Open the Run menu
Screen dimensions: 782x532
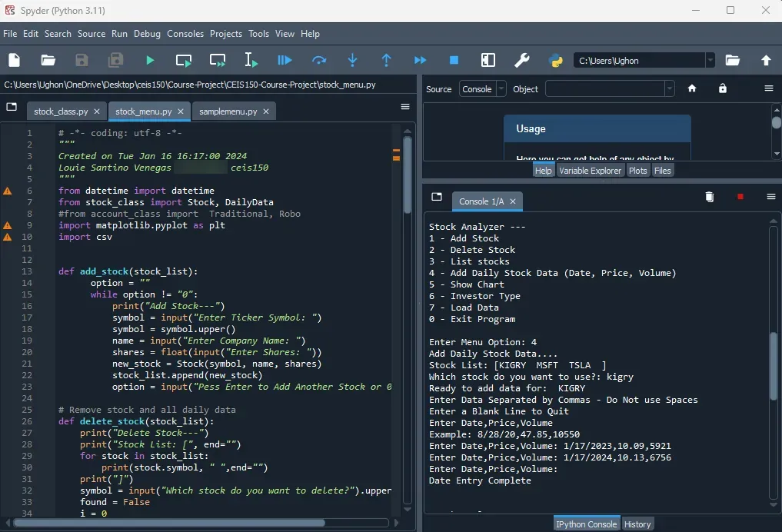tap(119, 33)
